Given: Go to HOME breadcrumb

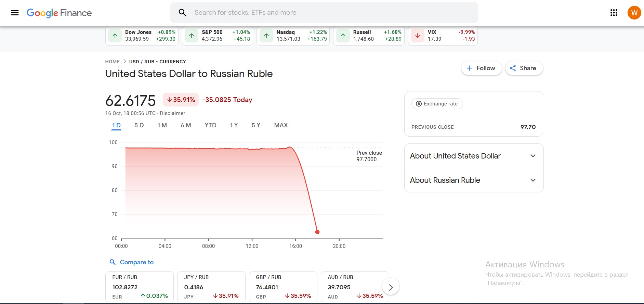Looking at the screenshot, I should [112, 62].
